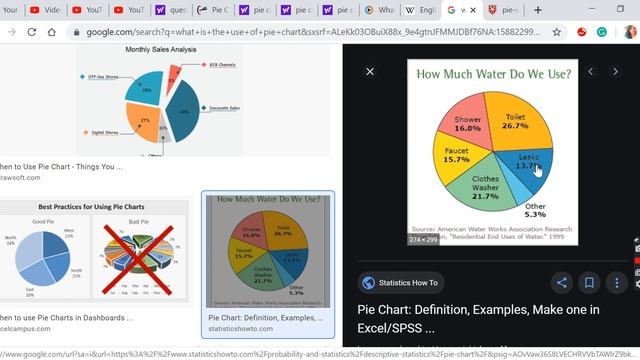Viewport: 640px width, 360px height.
Task: Open 'Pie Chart: Definition, Examples' preview title
Action: (x=478, y=319)
